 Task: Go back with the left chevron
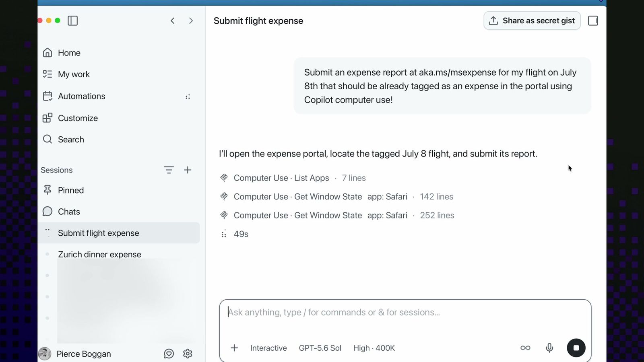click(172, 21)
